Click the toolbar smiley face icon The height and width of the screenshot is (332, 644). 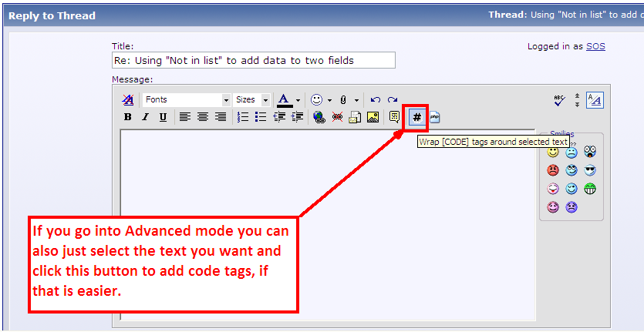point(316,99)
